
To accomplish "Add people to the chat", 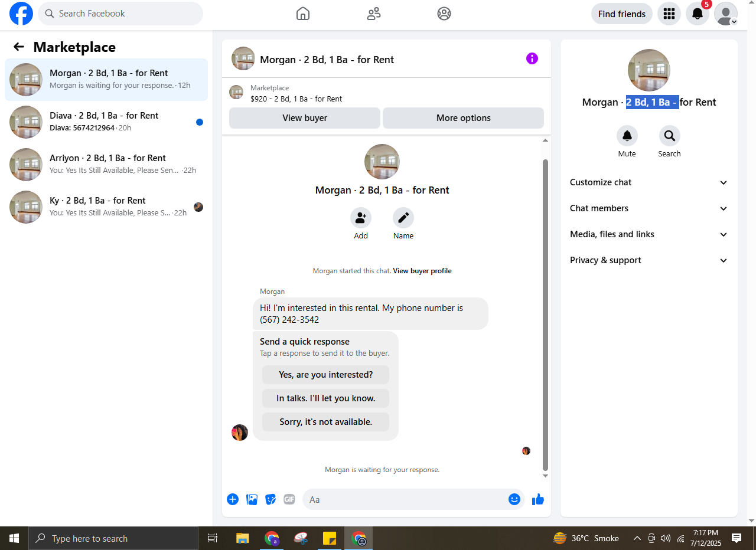I will tap(361, 218).
